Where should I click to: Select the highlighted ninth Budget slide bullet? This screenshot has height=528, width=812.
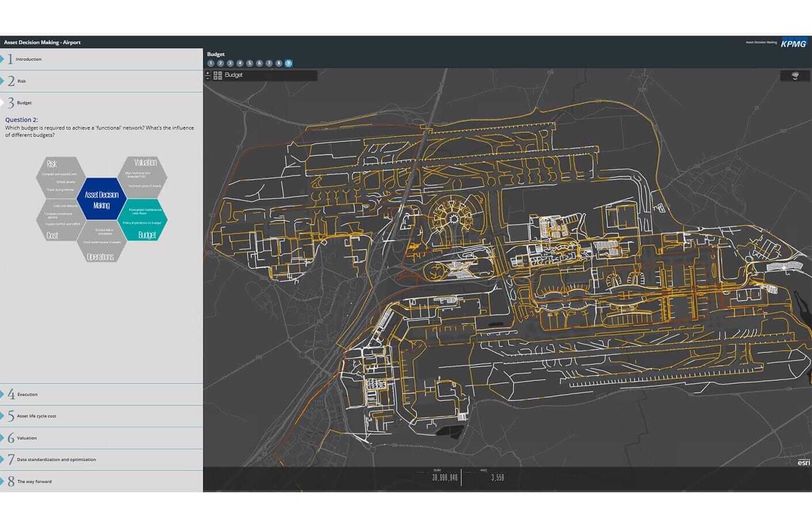click(289, 63)
